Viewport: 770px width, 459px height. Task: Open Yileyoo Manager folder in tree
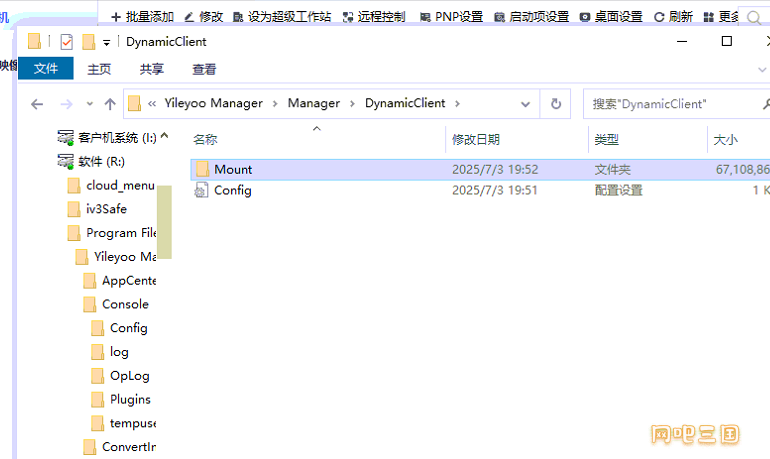[116, 257]
